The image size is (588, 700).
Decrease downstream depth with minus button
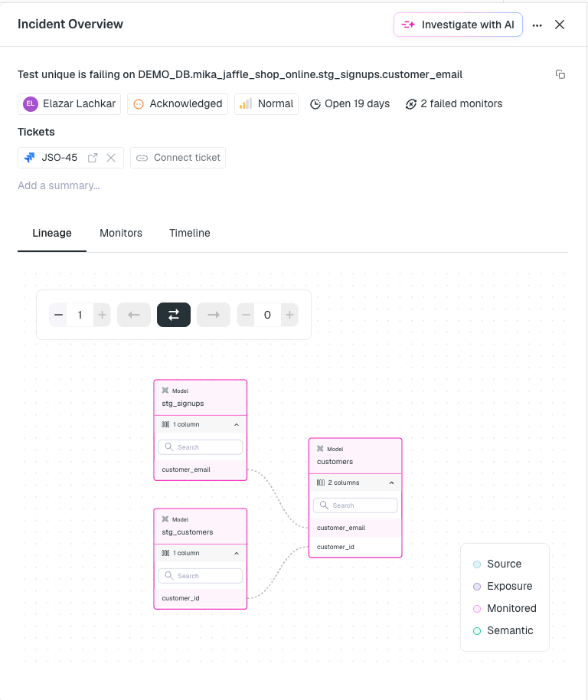(x=246, y=315)
